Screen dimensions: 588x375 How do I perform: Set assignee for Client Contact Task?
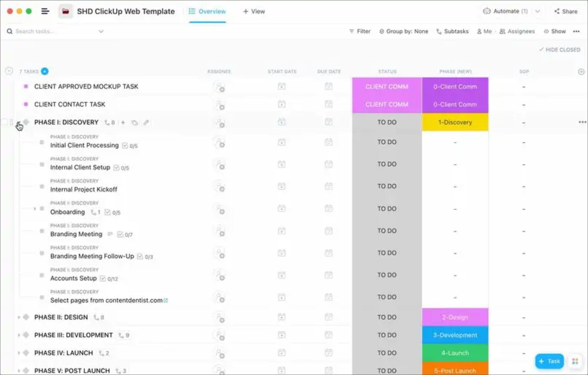220,105
